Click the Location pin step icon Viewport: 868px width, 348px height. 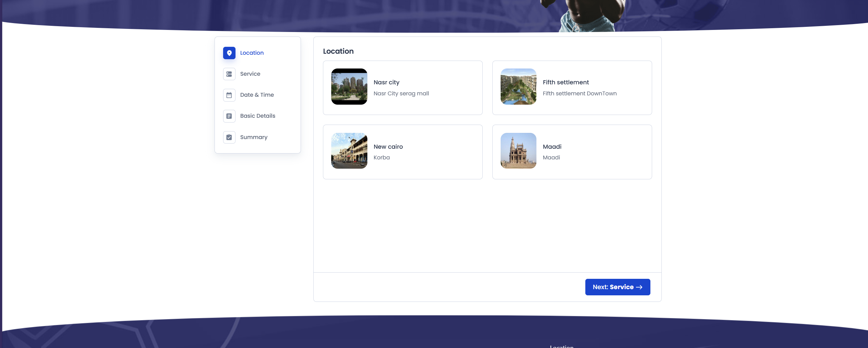pyautogui.click(x=229, y=53)
